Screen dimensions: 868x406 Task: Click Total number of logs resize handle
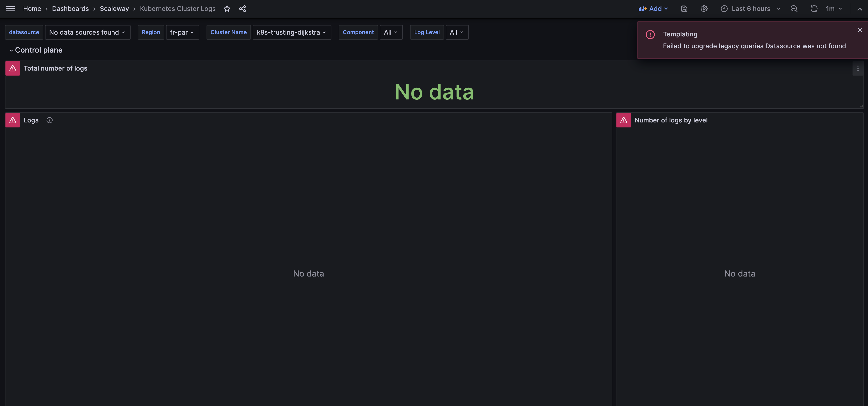[x=861, y=106]
